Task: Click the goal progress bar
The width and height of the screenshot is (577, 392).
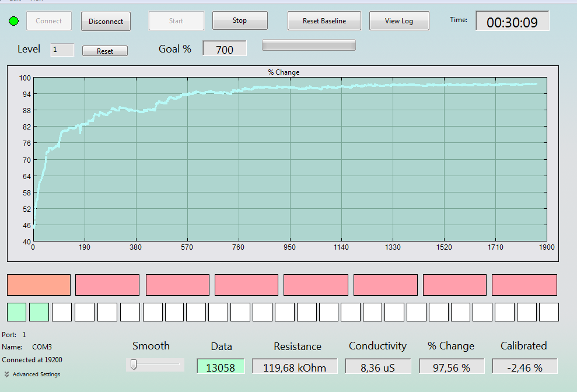Action: coord(309,45)
